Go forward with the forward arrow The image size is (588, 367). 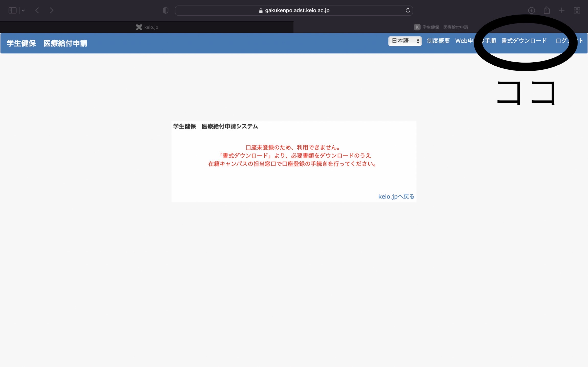[x=51, y=10]
